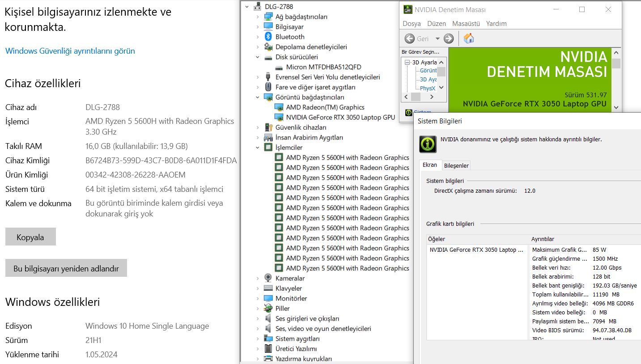Click NVIDIA Control Panel home icon
641x364 pixels.
tap(468, 38)
